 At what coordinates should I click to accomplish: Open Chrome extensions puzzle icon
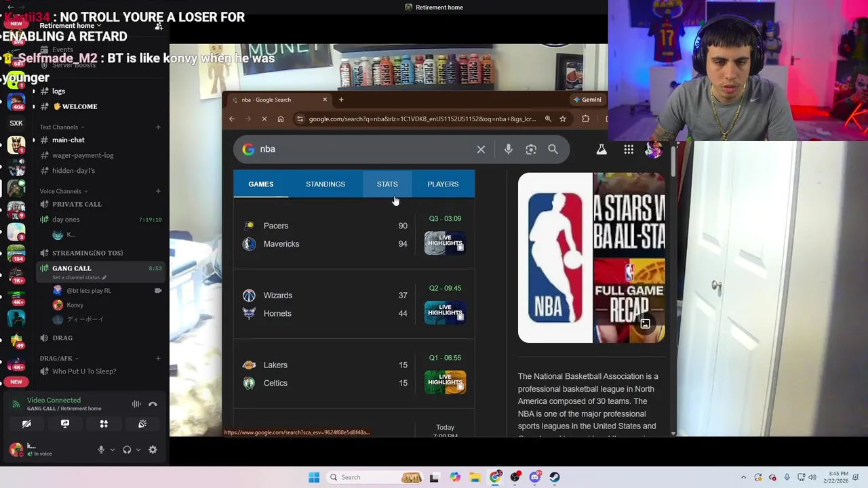click(586, 119)
